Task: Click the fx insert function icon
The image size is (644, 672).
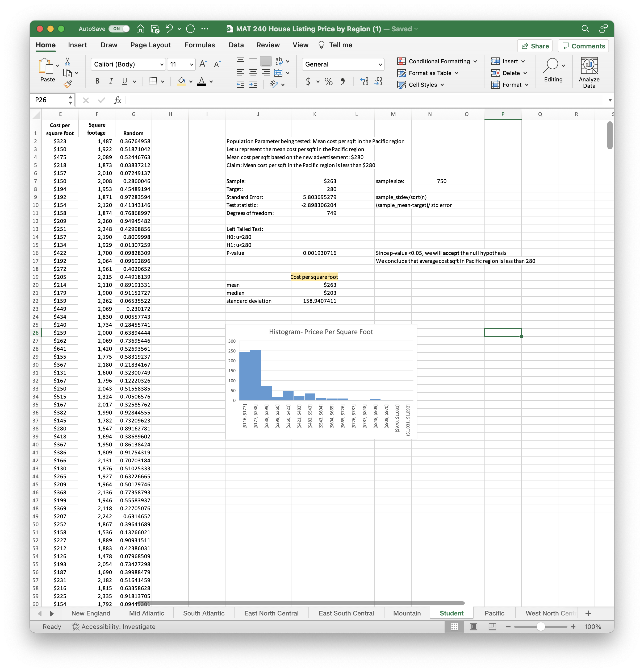Action: (x=118, y=100)
